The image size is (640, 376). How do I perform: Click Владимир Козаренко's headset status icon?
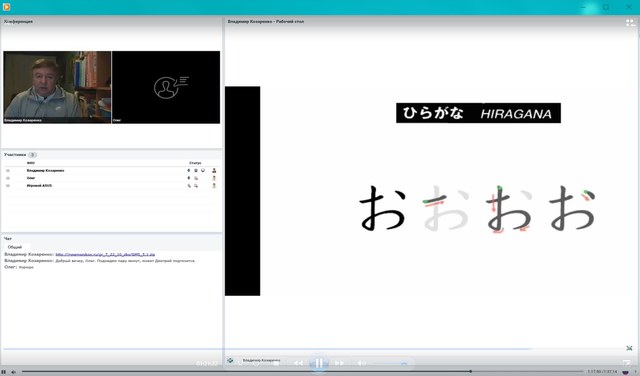click(203, 170)
